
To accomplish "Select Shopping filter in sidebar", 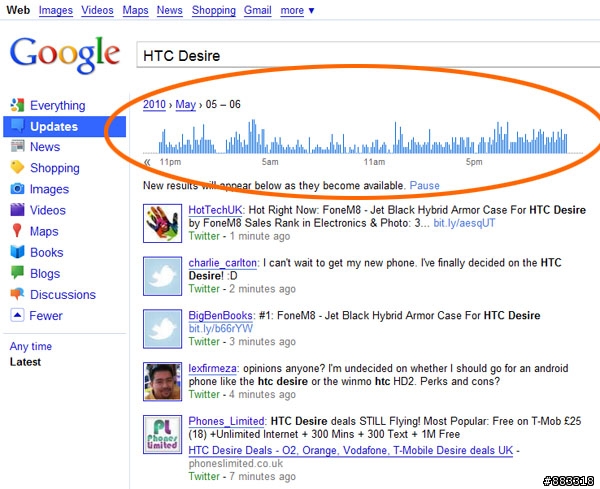I will pyautogui.click(x=55, y=168).
